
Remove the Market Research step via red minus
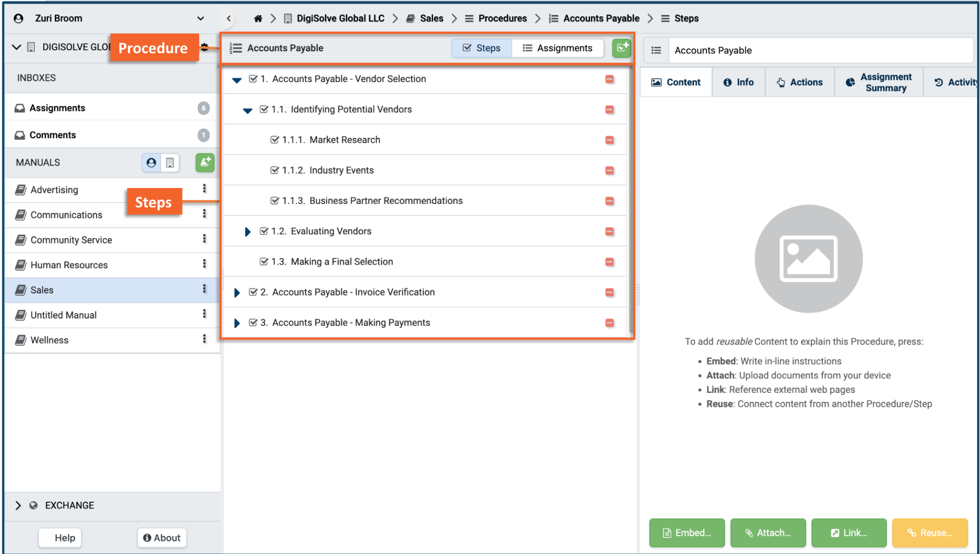pos(609,140)
